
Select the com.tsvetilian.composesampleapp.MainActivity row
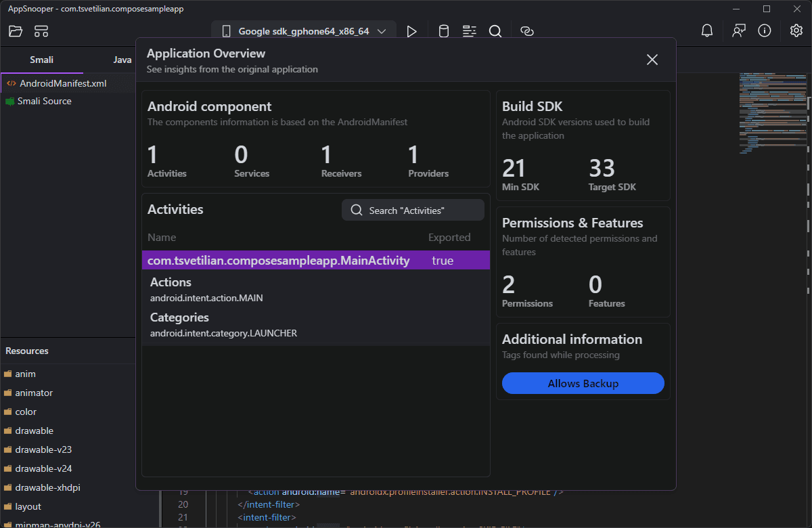315,260
